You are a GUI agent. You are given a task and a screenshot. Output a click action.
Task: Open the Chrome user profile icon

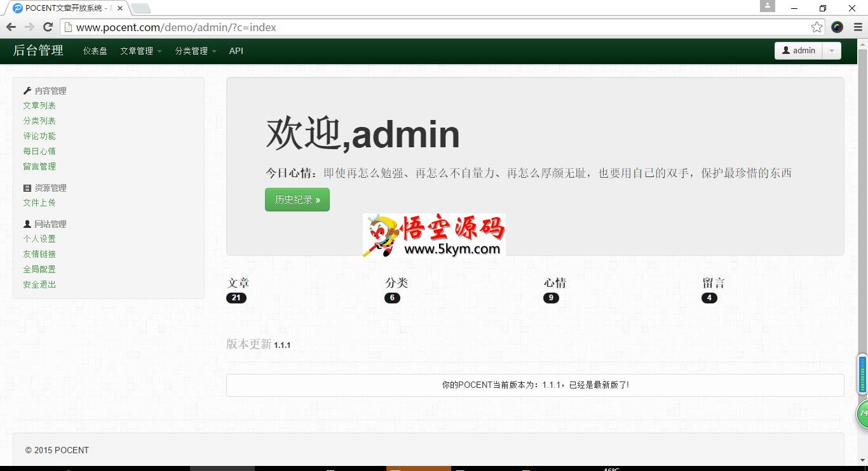[x=768, y=6]
